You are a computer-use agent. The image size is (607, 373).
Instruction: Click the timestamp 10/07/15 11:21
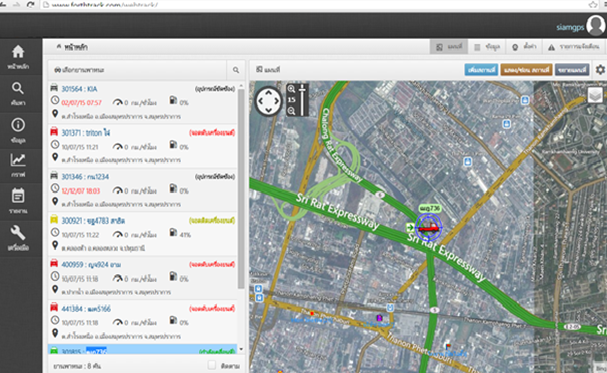click(x=79, y=147)
